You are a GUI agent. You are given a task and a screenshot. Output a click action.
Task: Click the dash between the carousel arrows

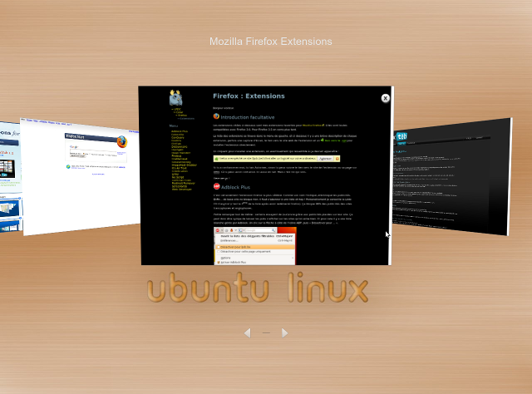tap(266, 333)
